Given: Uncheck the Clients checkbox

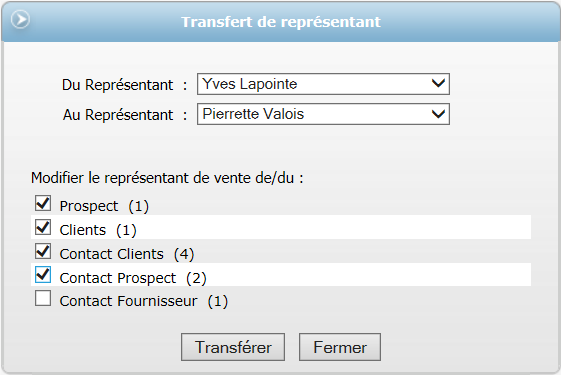Looking at the screenshot, I should pos(43,227).
